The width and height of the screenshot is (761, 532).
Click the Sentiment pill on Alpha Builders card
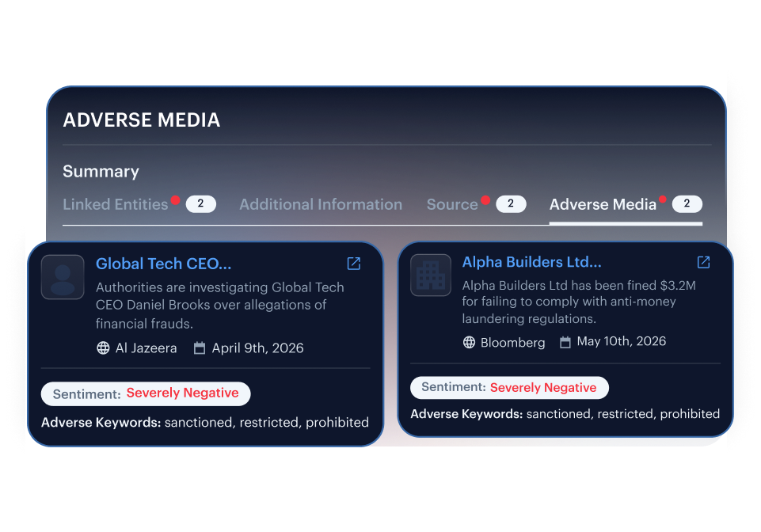[510, 388]
